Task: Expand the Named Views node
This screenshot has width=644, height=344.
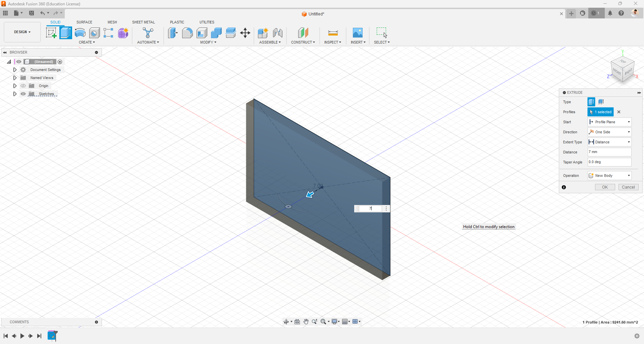Action: (15, 78)
